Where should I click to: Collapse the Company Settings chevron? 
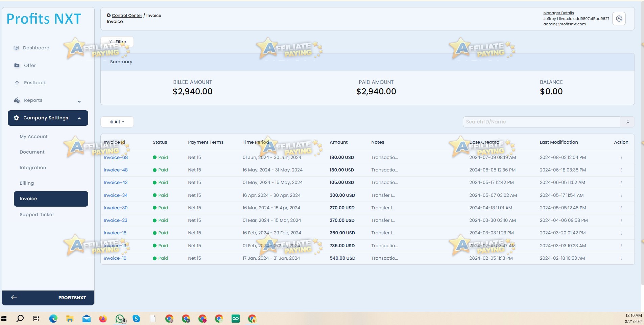79,118
